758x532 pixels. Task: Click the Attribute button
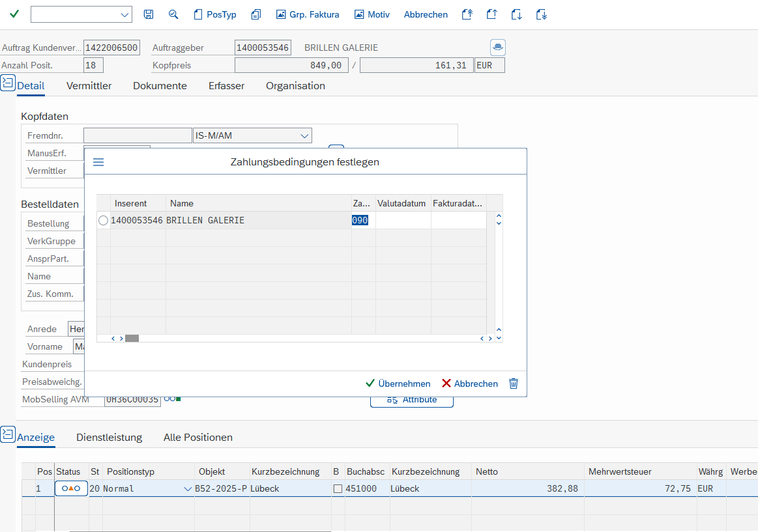[x=412, y=401]
